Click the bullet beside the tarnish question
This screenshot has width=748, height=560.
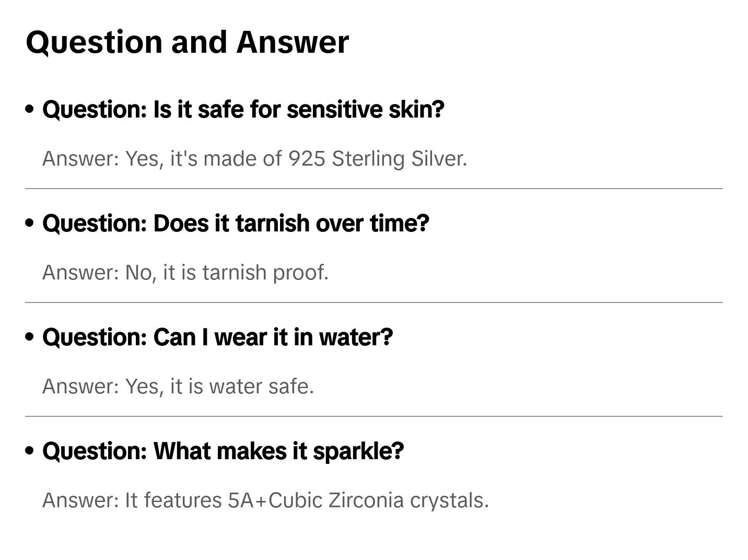pos(30,223)
